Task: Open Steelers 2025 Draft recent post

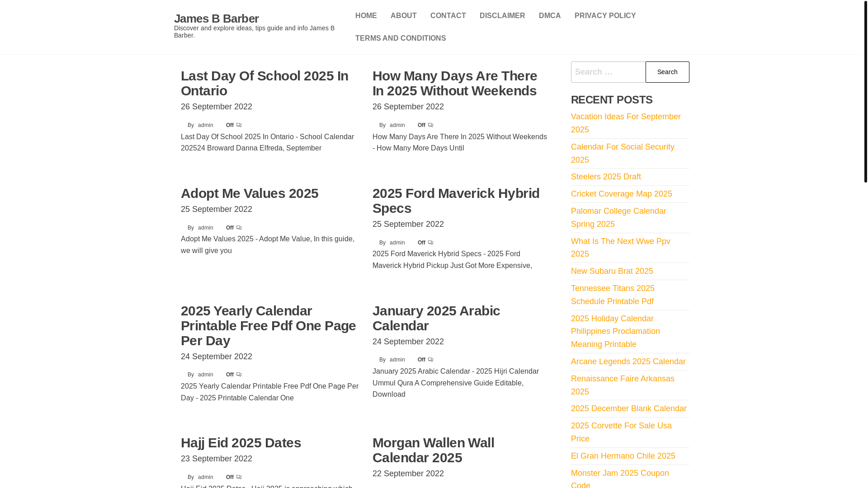Action: point(605,177)
